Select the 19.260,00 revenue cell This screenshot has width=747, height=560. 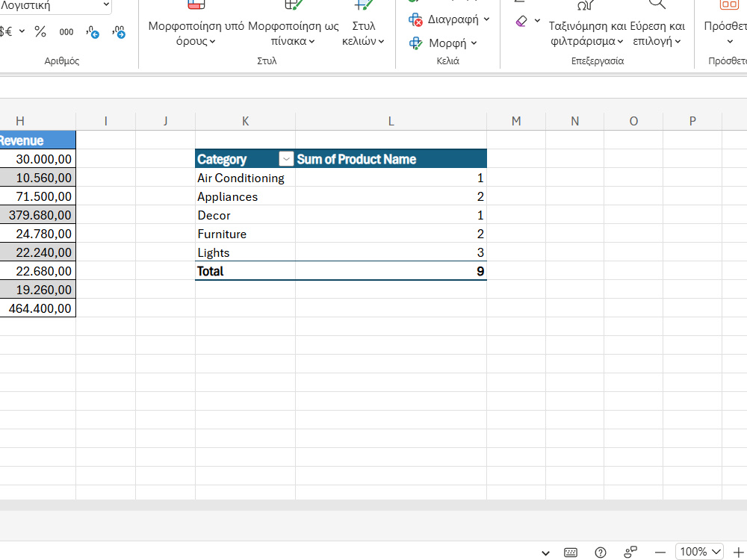tap(37, 289)
